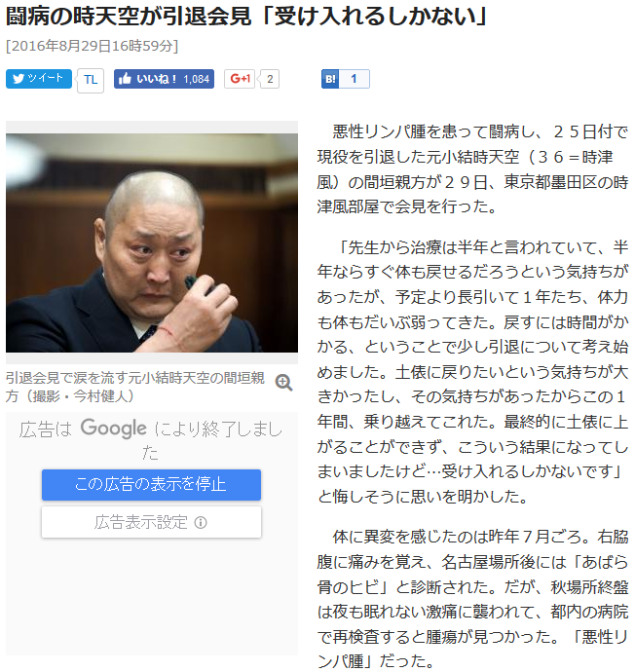Click the 1,084 like count

(x=196, y=79)
